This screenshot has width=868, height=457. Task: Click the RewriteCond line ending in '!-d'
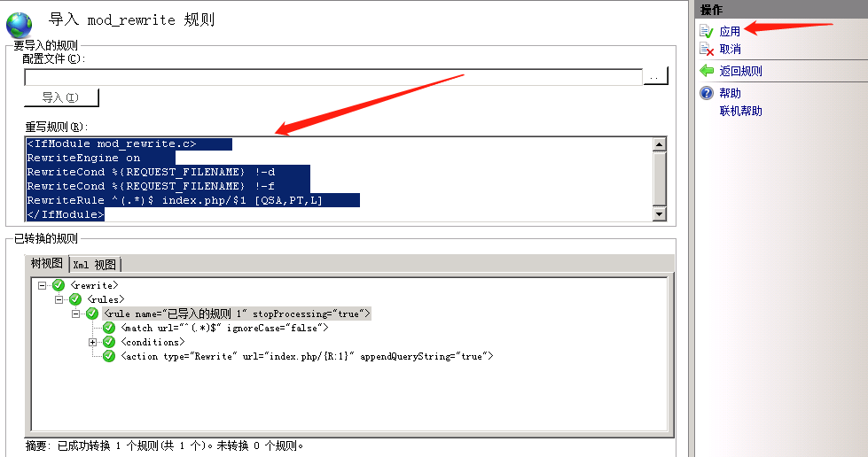click(x=151, y=172)
